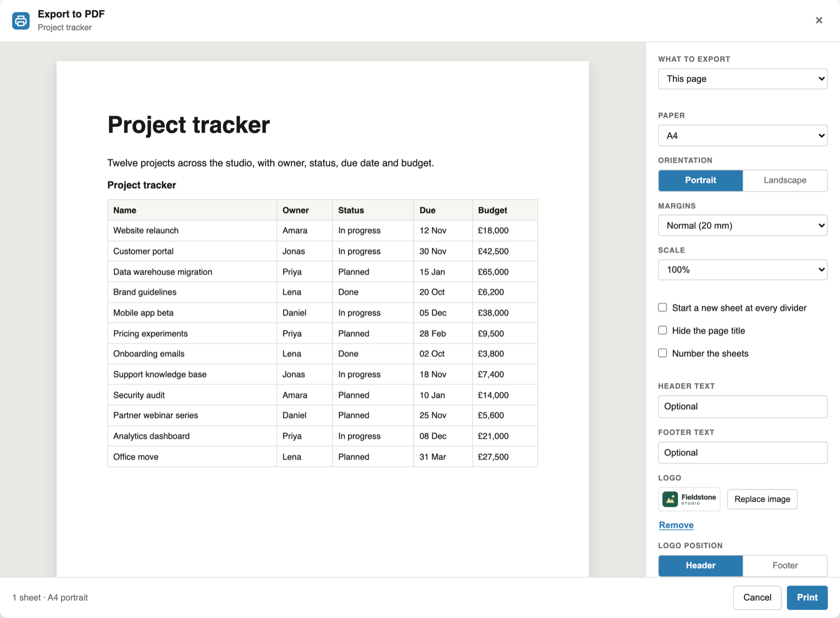Click the printer icon beside Export to PDF
This screenshot has height=618, width=840.
(21, 20)
